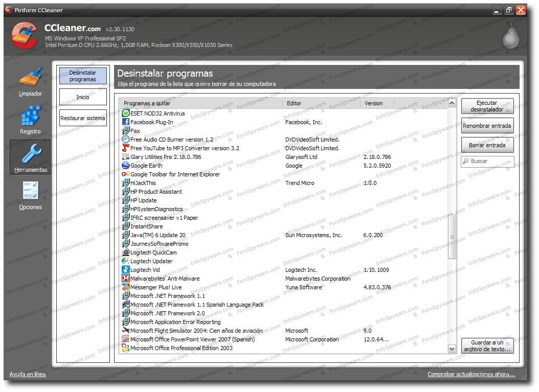
Task: Click the scrollbar up arrow
Action: (x=452, y=103)
